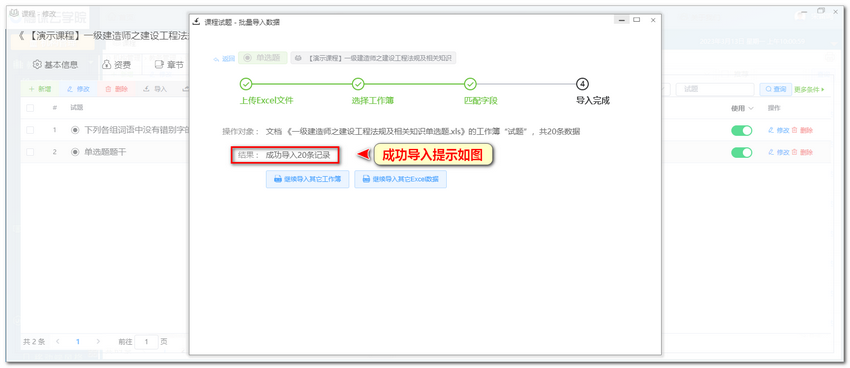Click the 导入 toolbar button in the question list
Viewport: 850px width, 368px height.
pos(155,89)
